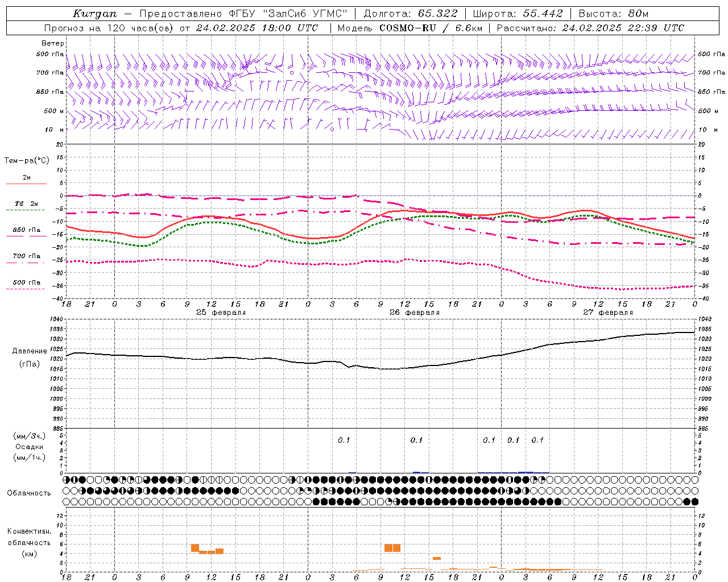Screen dimensions: 728x582
Task: Click the "Давление" pressure panel label
Action: pos(30,351)
